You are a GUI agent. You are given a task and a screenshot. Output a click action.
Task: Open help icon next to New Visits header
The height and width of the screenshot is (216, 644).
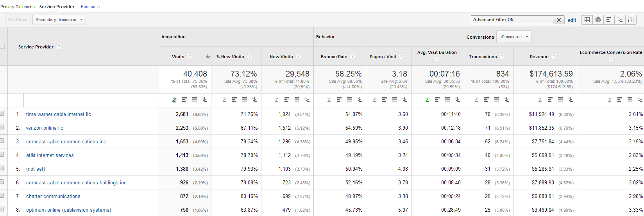(x=298, y=57)
